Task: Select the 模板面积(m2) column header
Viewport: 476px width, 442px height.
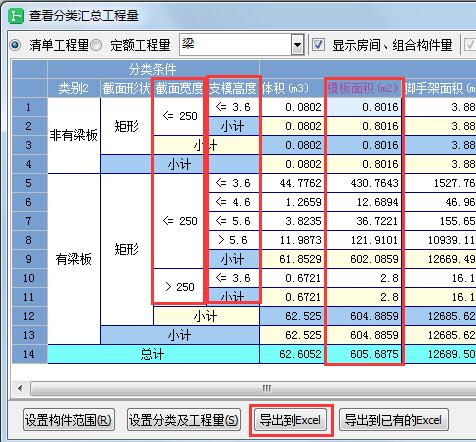Action: tap(364, 88)
